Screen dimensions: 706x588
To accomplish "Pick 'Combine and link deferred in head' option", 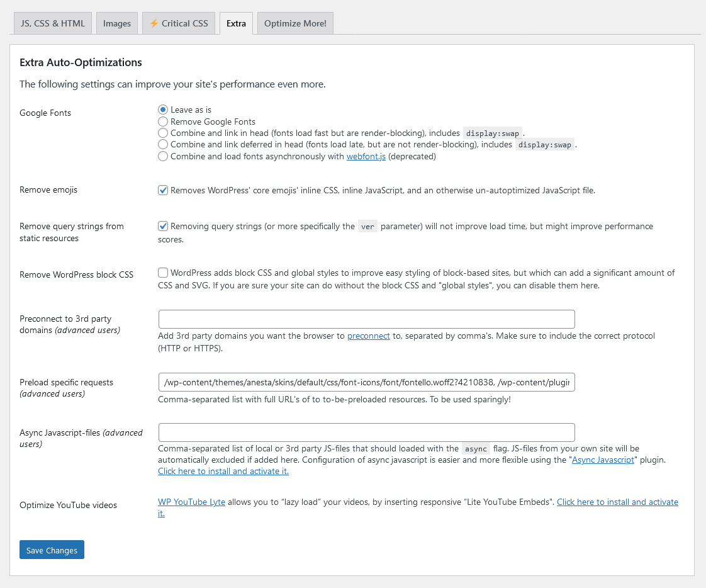I will point(163,144).
